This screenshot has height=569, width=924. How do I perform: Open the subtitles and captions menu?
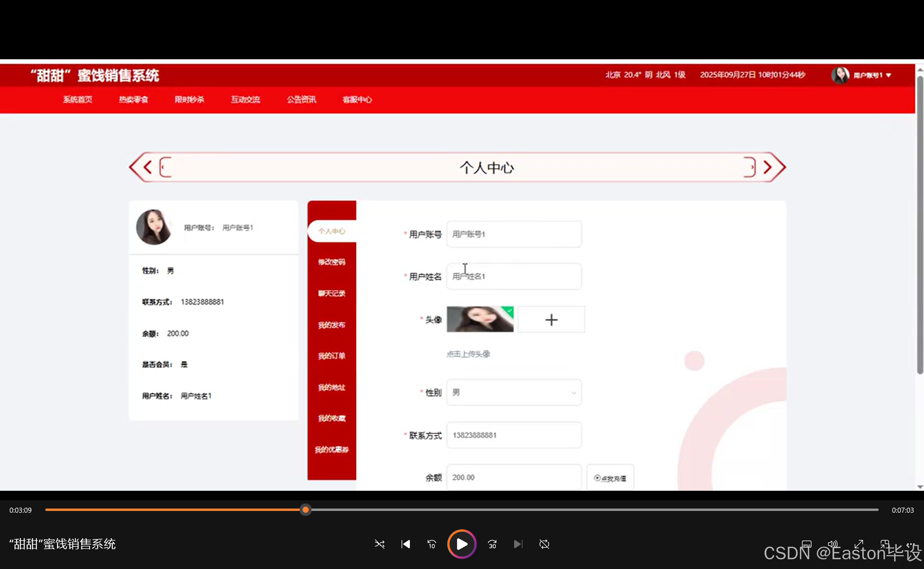click(806, 544)
